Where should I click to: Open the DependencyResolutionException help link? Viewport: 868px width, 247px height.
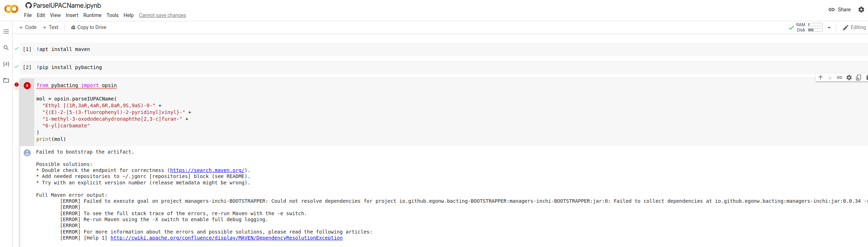pyautogui.click(x=226, y=238)
